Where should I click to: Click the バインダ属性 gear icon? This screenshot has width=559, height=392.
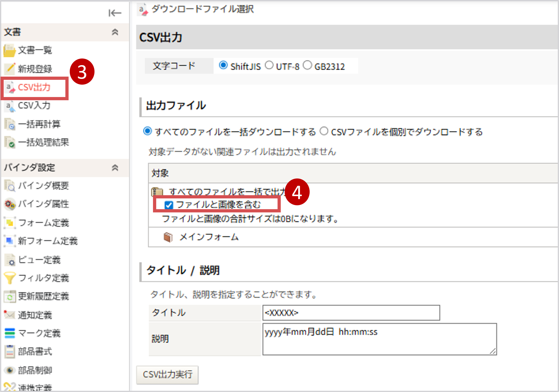[x=10, y=204]
